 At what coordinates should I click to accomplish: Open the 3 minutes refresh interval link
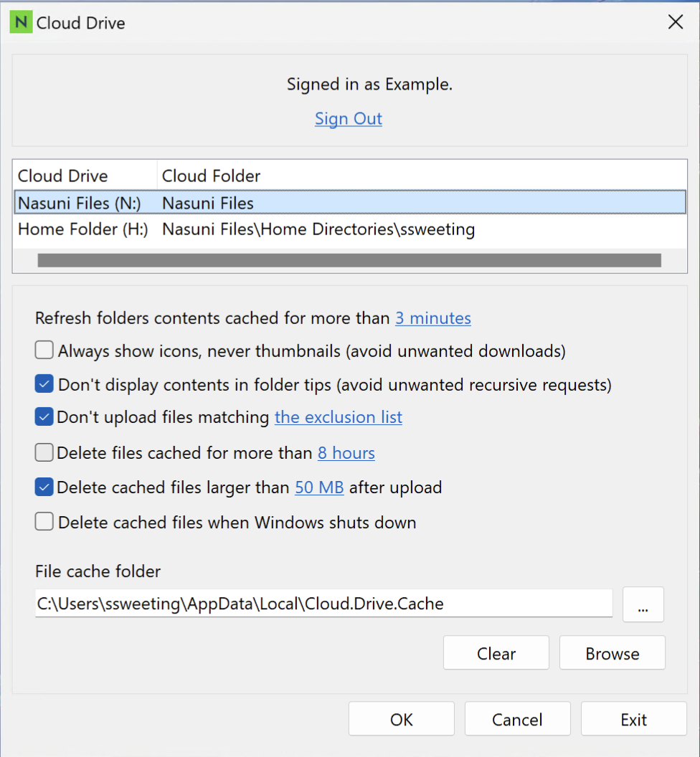[x=433, y=318]
